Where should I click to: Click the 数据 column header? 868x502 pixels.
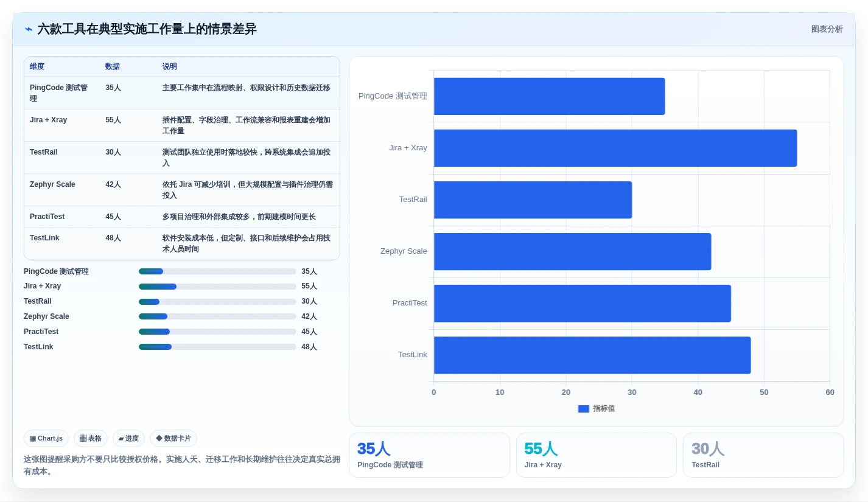point(128,67)
